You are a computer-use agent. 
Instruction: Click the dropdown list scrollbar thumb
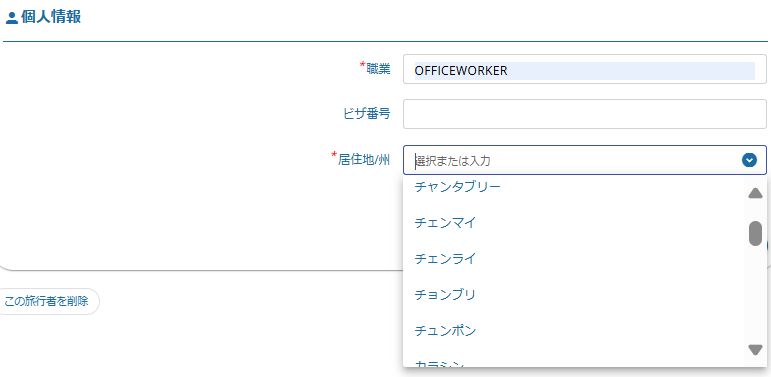coord(755,233)
